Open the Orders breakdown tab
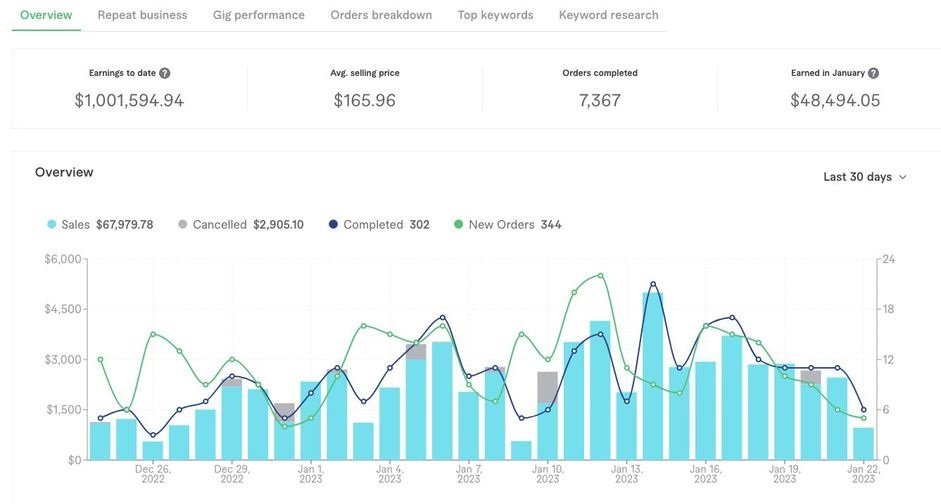 (381, 15)
